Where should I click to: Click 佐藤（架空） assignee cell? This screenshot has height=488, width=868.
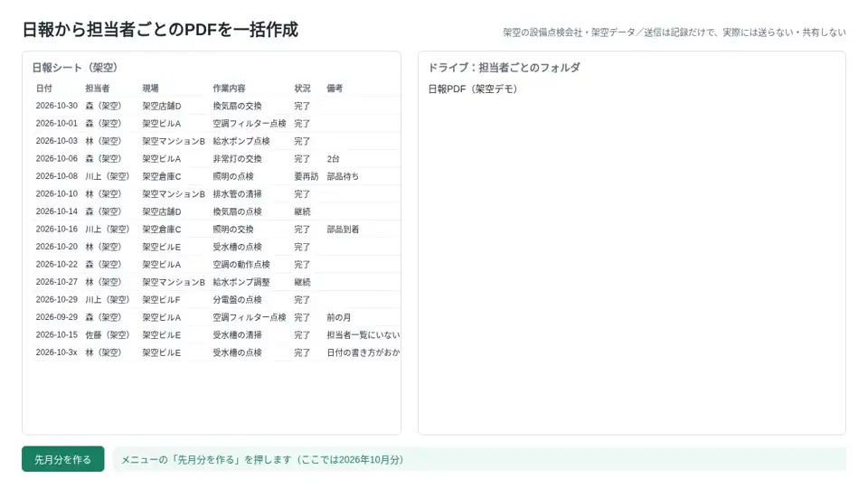pyautogui.click(x=108, y=334)
